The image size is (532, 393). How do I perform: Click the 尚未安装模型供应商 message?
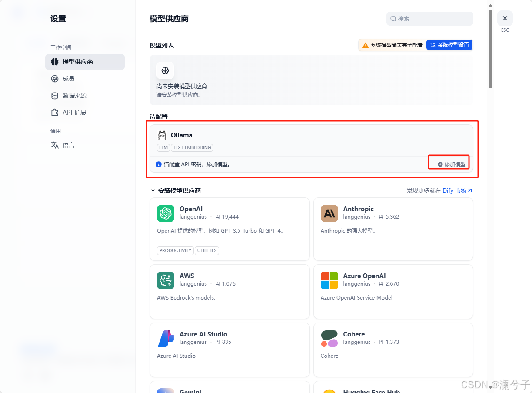(x=182, y=86)
